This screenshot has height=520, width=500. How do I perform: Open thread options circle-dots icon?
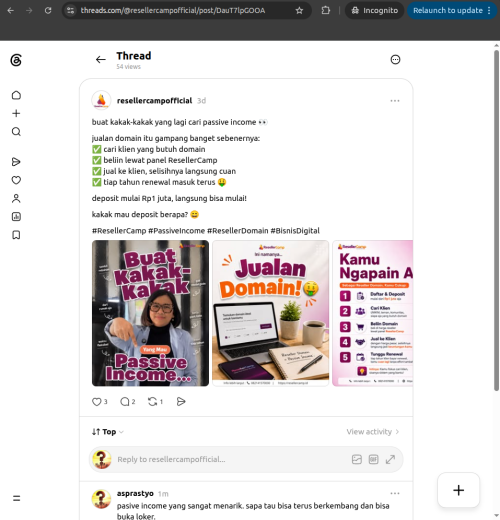395,60
